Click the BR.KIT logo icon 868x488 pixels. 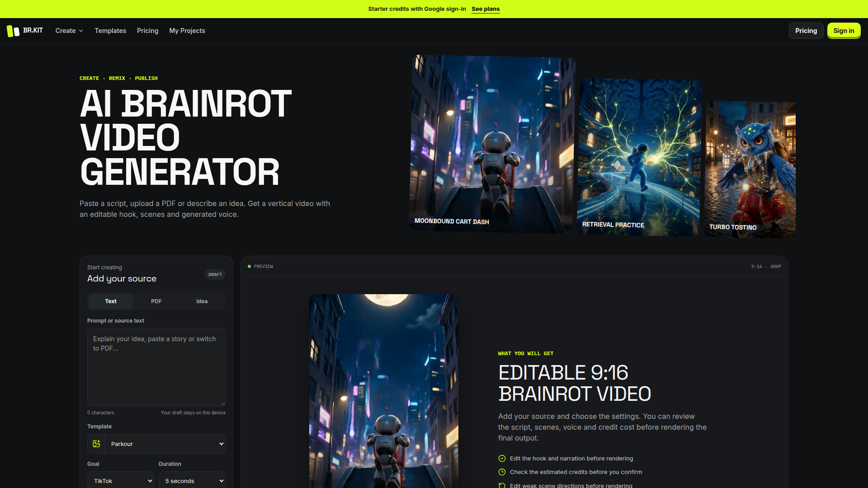[13, 31]
